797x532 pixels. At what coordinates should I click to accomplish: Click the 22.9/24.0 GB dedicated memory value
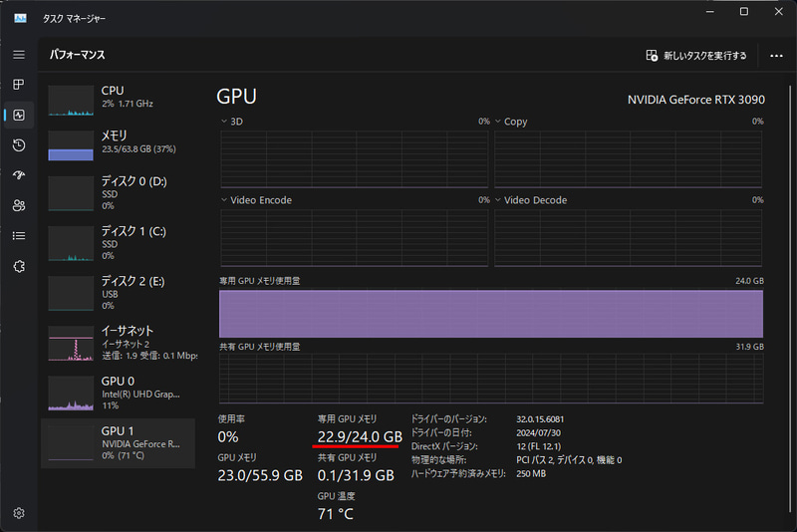pyautogui.click(x=360, y=437)
